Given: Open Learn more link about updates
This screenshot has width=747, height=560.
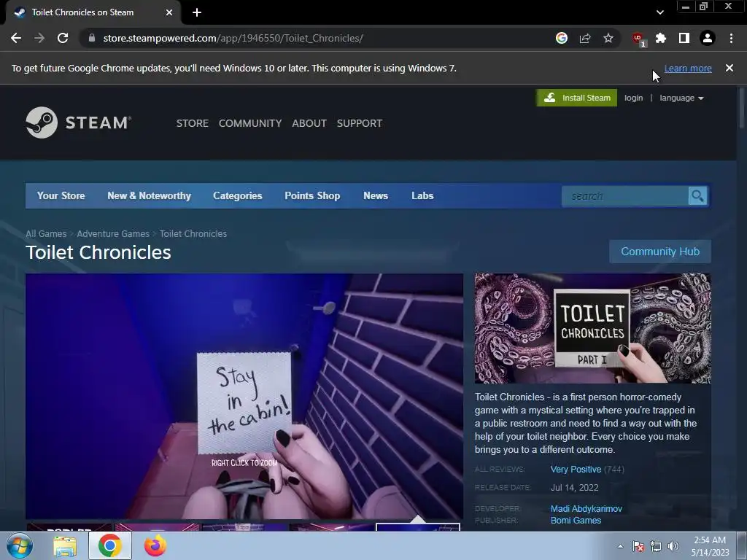Looking at the screenshot, I should [688, 68].
